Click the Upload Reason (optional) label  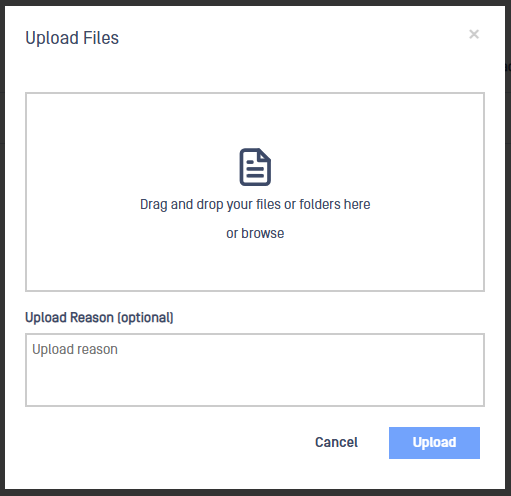pyautogui.click(x=99, y=317)
